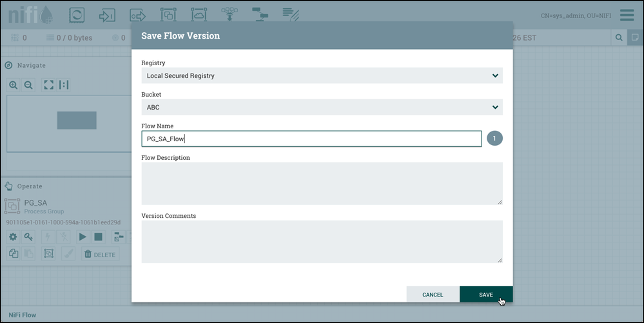The width and height of the screenshot is (644, 323).
Task: Select the Label toolbar icon
Action: click(291, 15)
